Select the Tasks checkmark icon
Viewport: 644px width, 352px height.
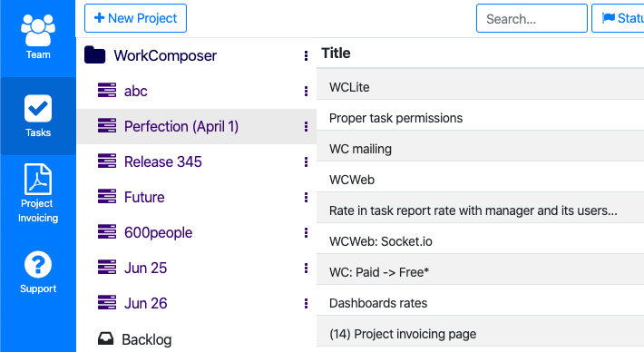[38, 109]
